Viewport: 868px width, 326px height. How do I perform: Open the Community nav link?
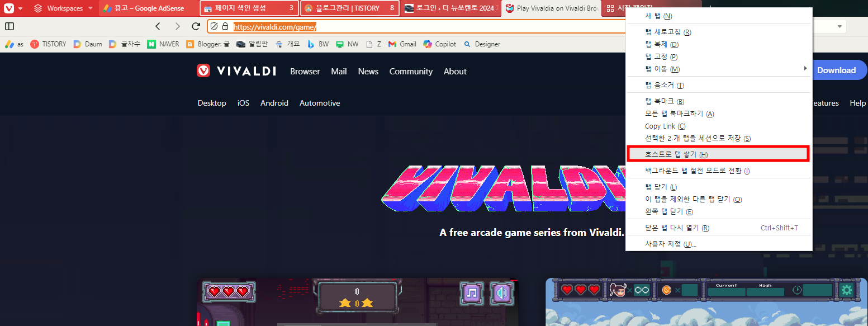coord(411,72)
